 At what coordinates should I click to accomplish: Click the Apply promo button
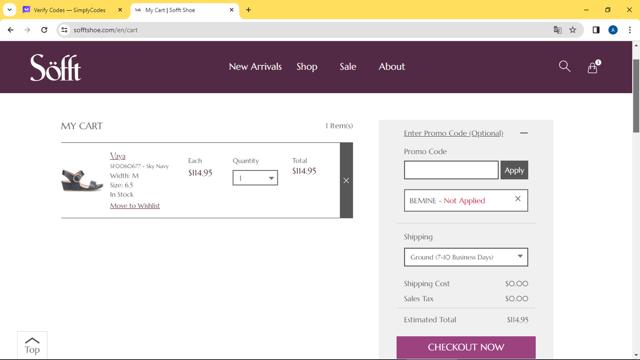click(x=514, y=170)
